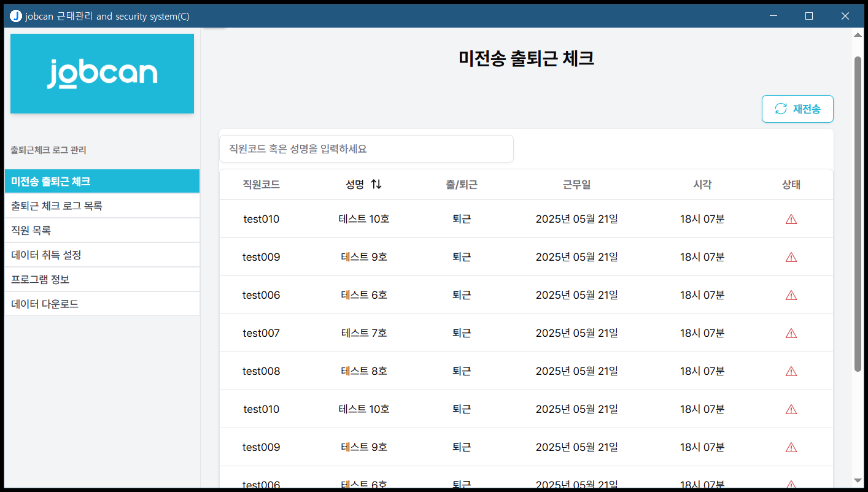Open 데이터 취득 설정 in the sidebar
The height and width of the screenshot is (492, 868).
102,255
